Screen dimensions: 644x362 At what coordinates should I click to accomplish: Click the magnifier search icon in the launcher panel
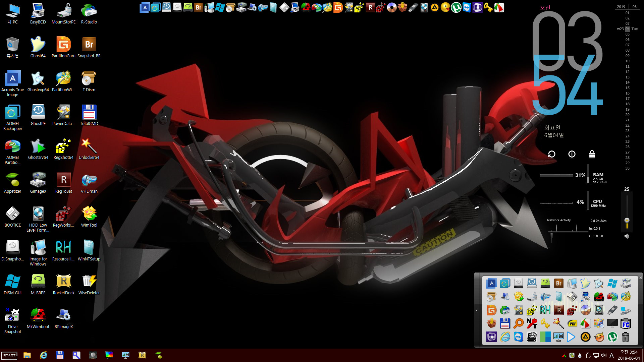click(519, 323)
